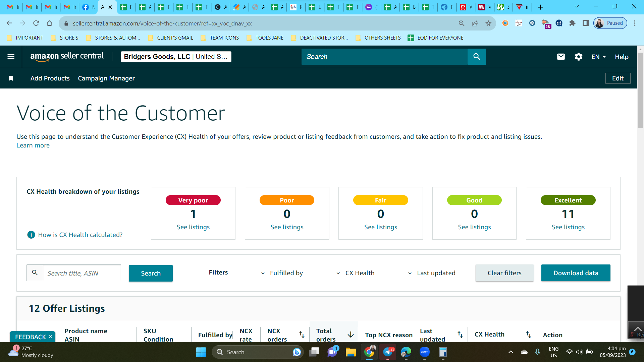
Task: Click the Edit button in navigation bar
Action: tap(618, 78)
